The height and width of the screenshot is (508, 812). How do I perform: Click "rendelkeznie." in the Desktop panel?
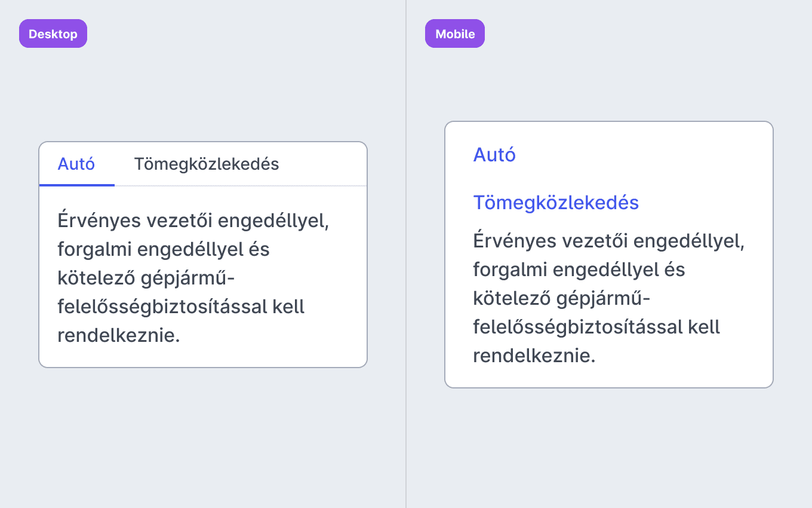point(119,335)
